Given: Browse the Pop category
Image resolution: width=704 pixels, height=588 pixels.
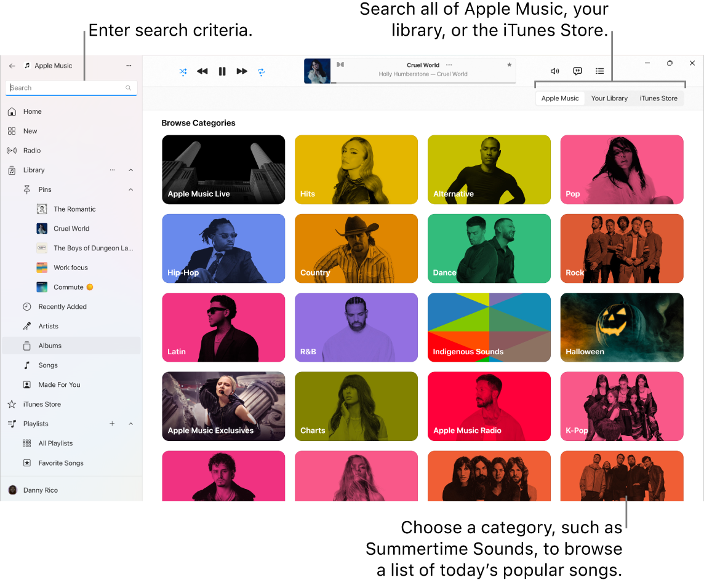Looking at the screenshot, I should point(622,170).
